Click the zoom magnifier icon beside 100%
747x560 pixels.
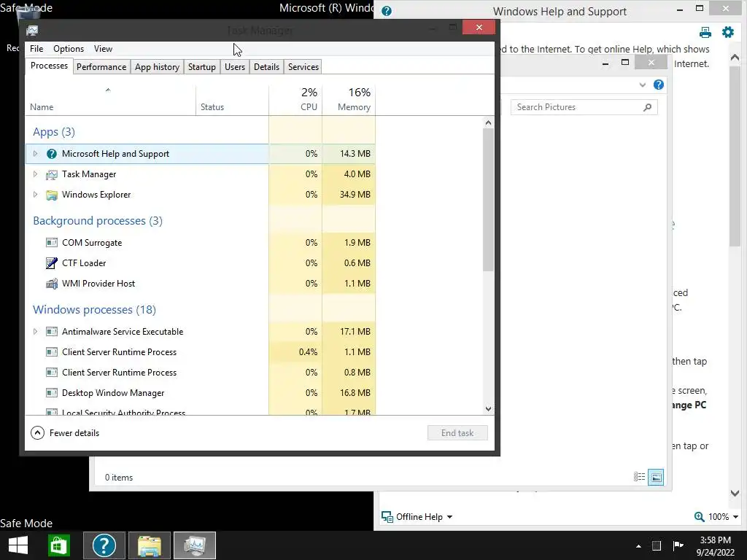(699, 517)
